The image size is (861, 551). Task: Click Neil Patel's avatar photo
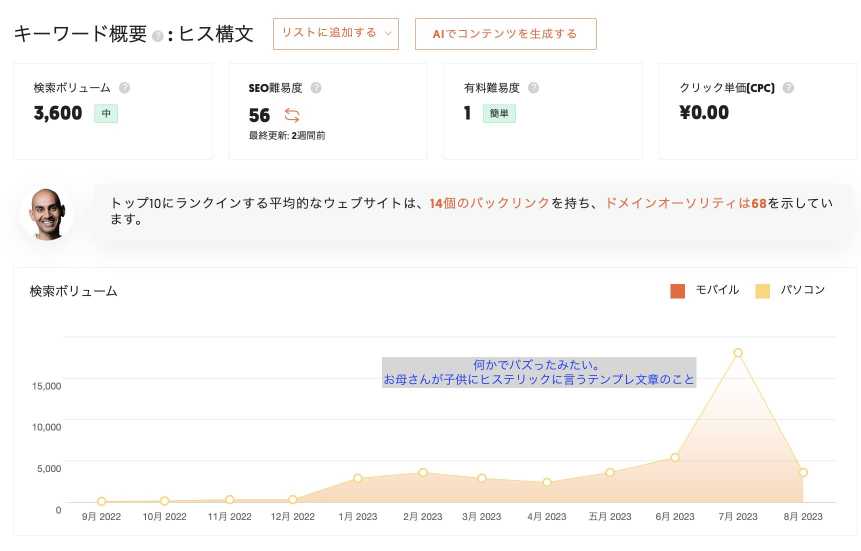click(46, 214)
